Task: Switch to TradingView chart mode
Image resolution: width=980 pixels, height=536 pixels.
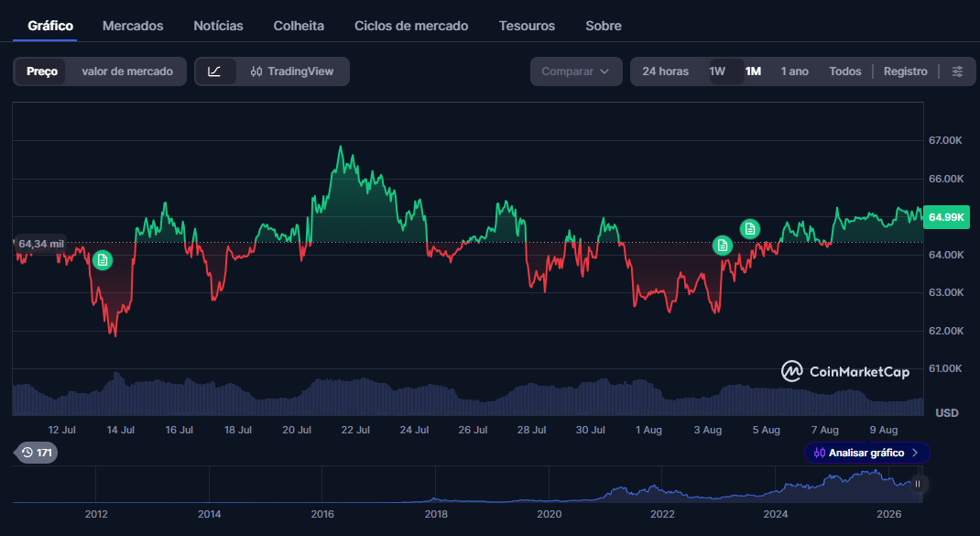Action: tap(292, 71)
